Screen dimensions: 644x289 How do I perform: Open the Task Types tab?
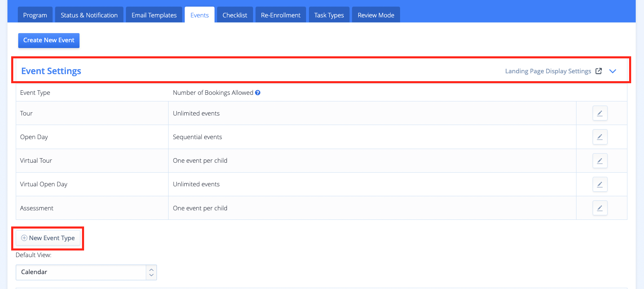(x=329, y=15)
